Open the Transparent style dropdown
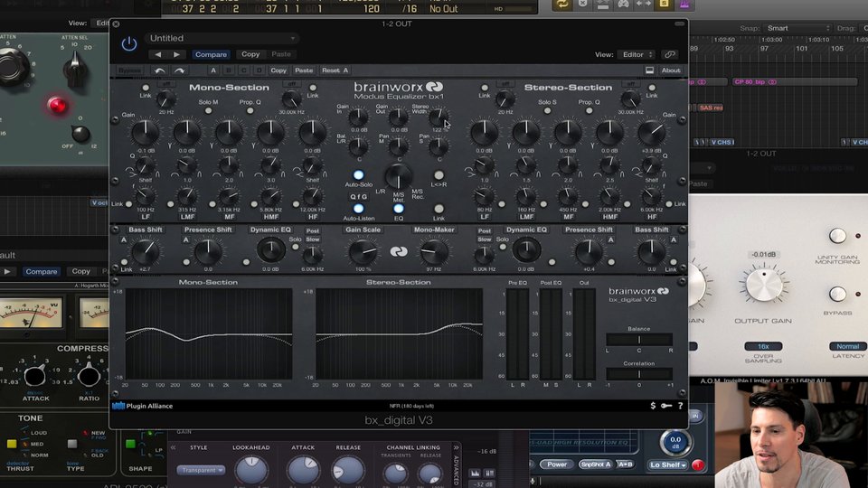The width and height of the screenshot is (868, 488). point(201,470)
